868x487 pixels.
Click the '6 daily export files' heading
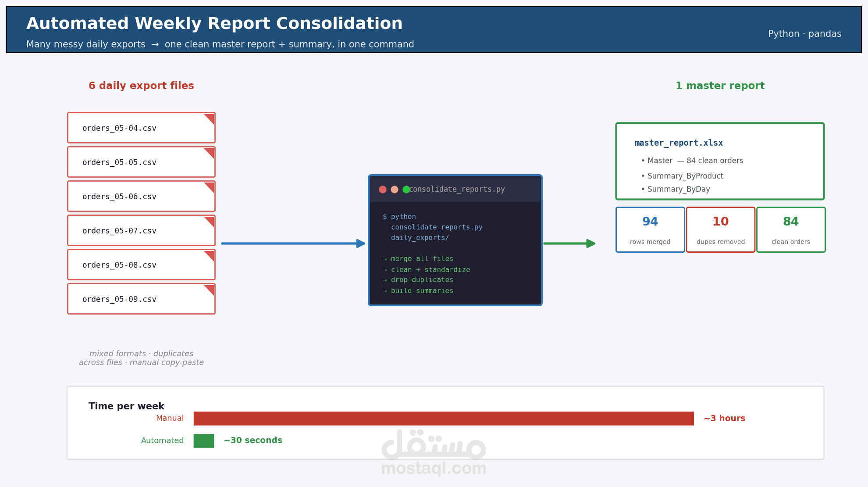pyautogui.click(x=141, y=86)
